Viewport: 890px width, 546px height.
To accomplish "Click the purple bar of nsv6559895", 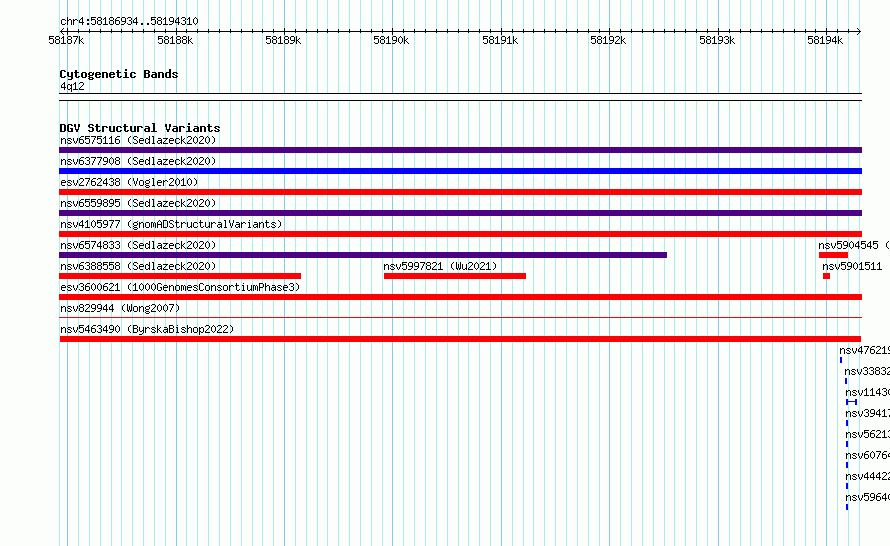I will point(460,213).
